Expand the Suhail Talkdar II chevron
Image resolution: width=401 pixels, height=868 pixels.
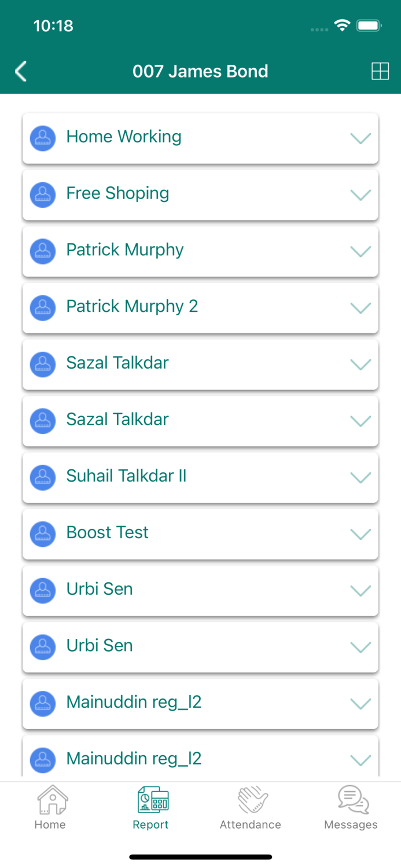point(360,477)
